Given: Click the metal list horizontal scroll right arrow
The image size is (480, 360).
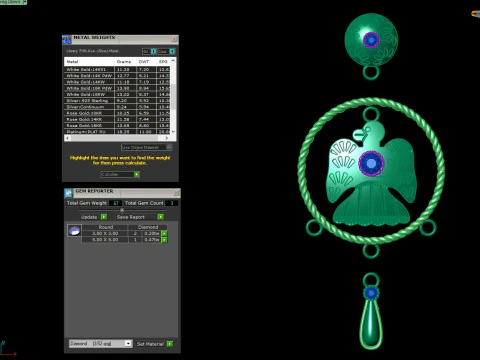Looking at the screenshot, I should pyautogui.click(x=167, y=138).
